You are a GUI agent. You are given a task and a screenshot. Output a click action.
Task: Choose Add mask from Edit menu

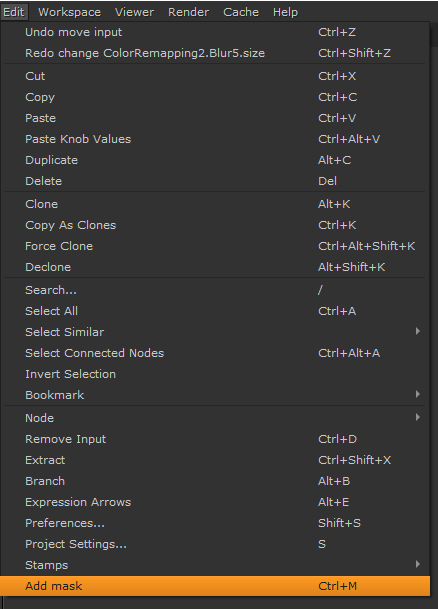(215, 586)
